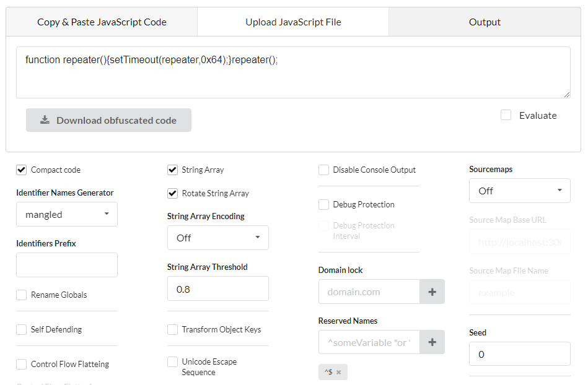588x385 pixels.
Task: Click the plus icon next to Reserved Names
Action: point(432,342)
